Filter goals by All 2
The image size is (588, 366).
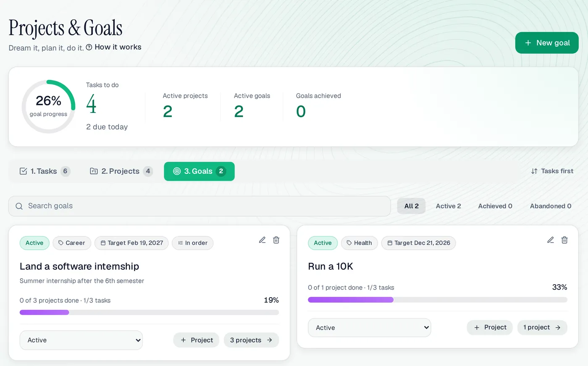point(412,206)
